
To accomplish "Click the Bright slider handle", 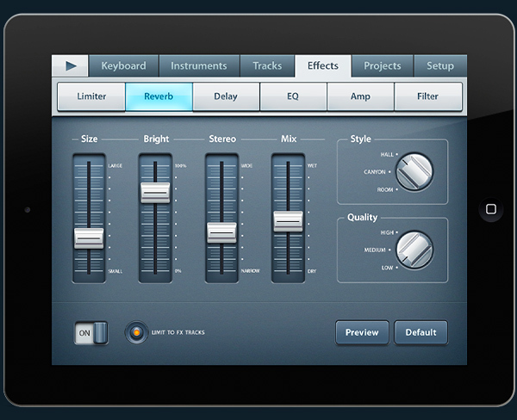I will tap(155, 193).
